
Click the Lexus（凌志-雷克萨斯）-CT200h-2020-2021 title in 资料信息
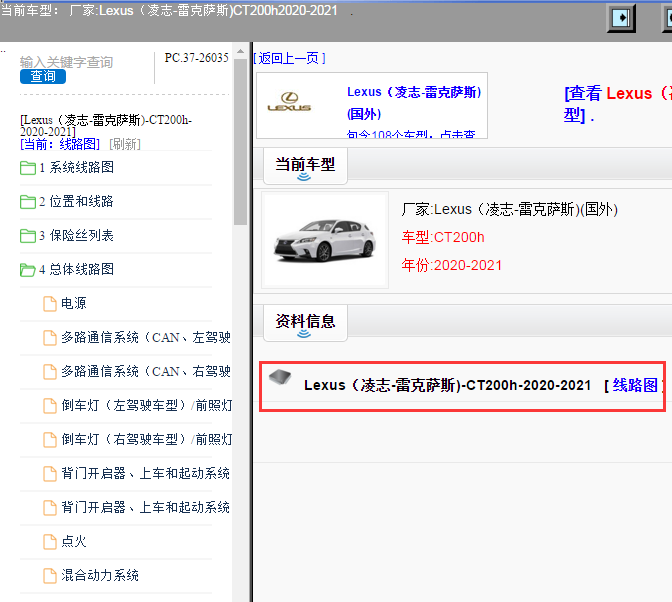(447, 385)
